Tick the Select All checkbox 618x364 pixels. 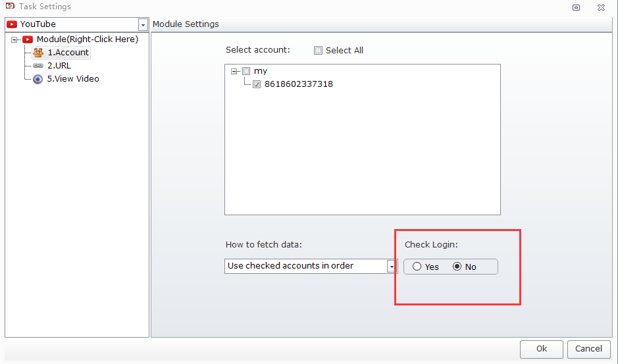click(319, 51)
